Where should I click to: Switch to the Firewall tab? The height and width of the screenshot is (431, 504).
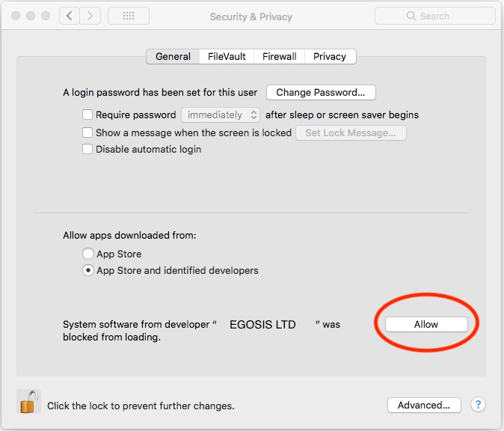pos(280,57)
